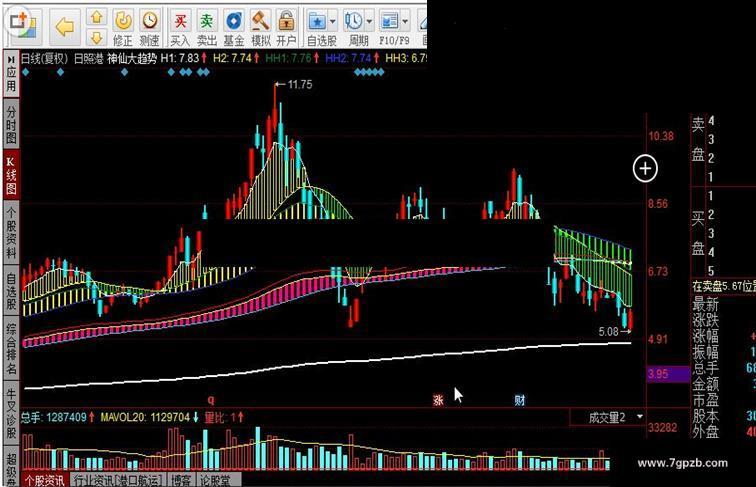The height and width of the screenshot is (487, 756).
Task: Click the 33282 volume axis label
Action: [662, 428]
